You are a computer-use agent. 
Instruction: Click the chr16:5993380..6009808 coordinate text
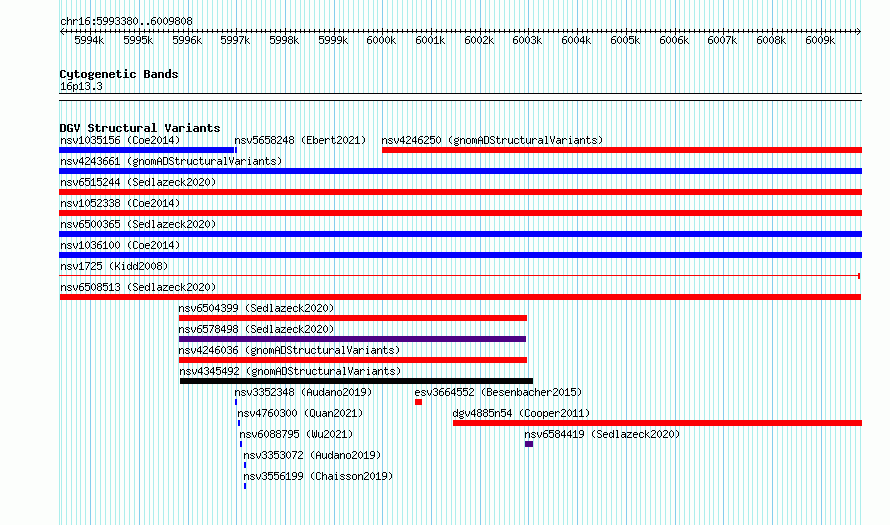point(126,22)
